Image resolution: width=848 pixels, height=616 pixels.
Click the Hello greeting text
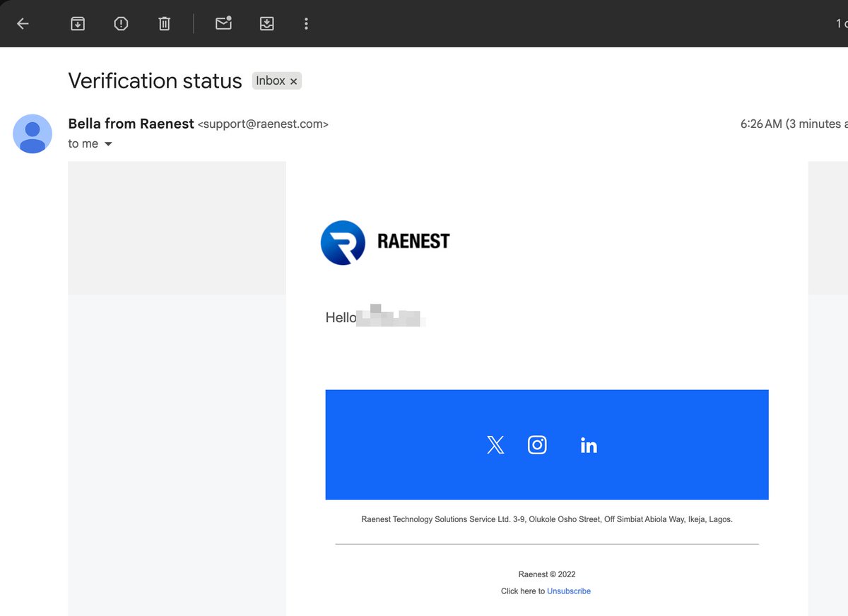341,318
